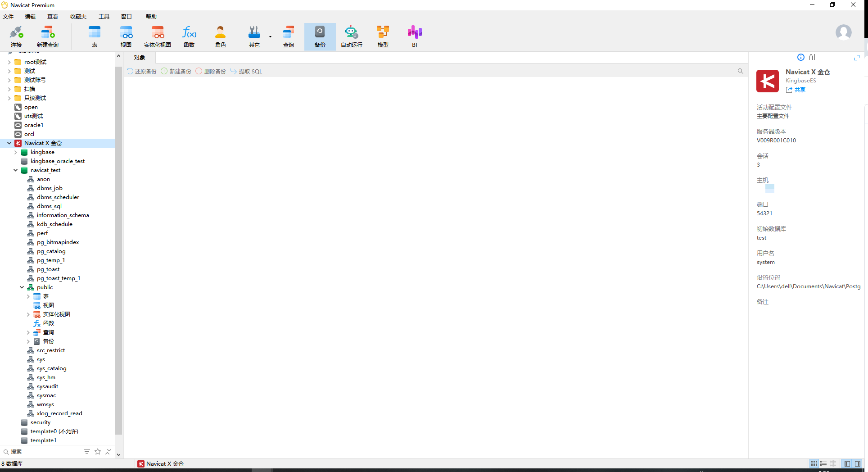Viewport: 868px width, 472px height.
Task: Select the Backup (备份) toolbar icon
Action: click(320, 36)
